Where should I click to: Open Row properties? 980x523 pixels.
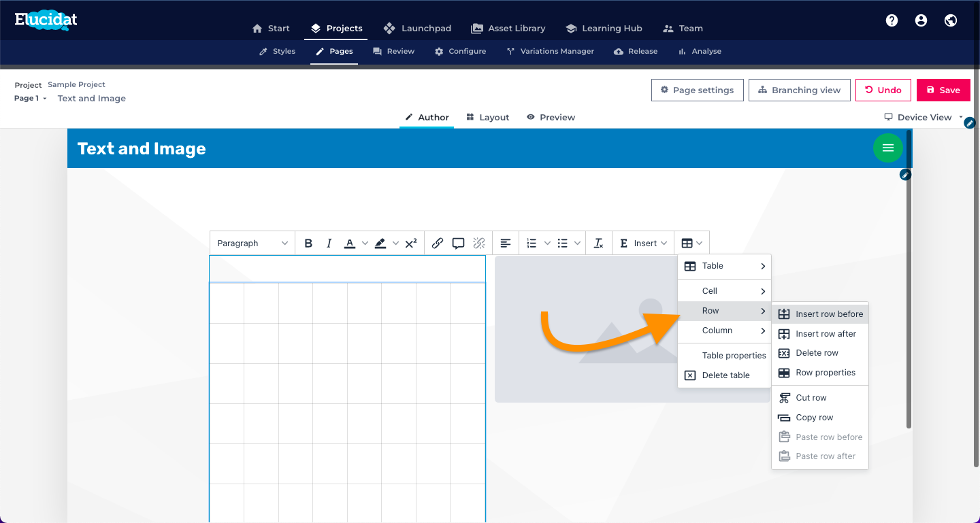pyautogui.click(x=820, y=373)
